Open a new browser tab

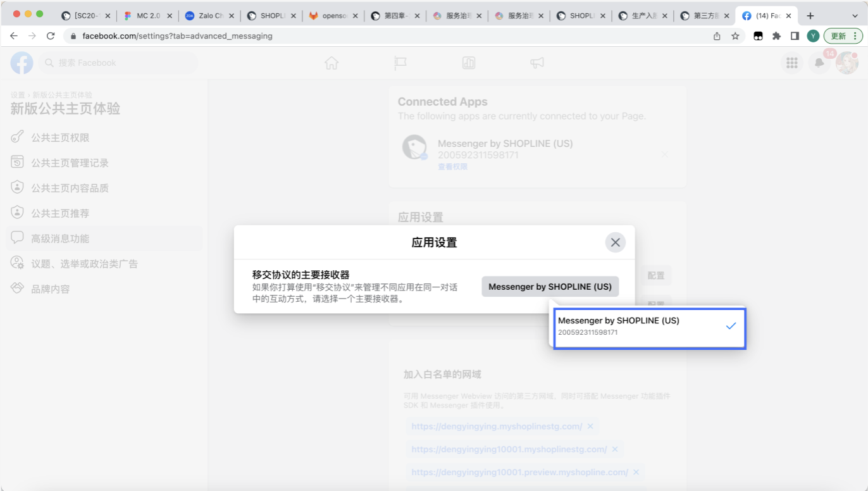coord(810,16)
